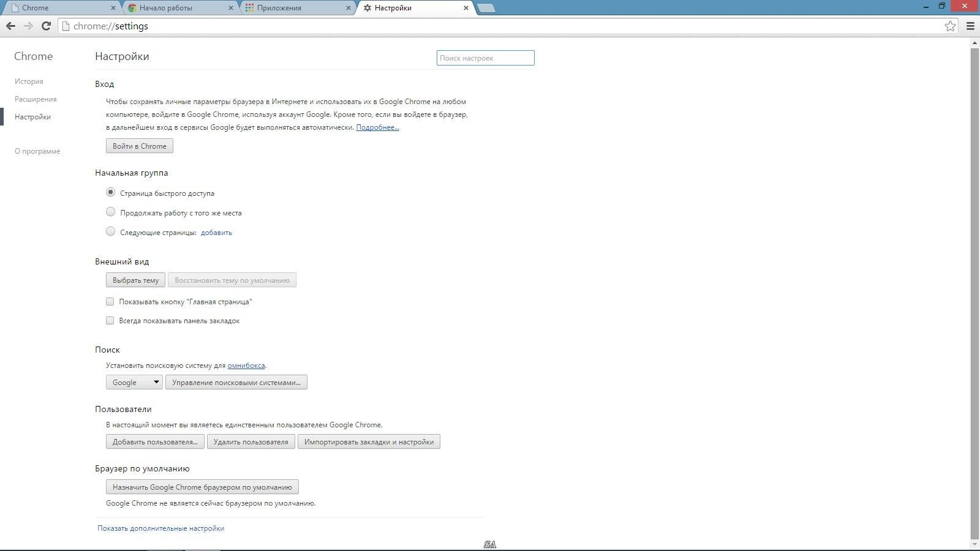Screen dimensions: 980x551
Task: Select Следующие страницы radio button
Action: 110,231
